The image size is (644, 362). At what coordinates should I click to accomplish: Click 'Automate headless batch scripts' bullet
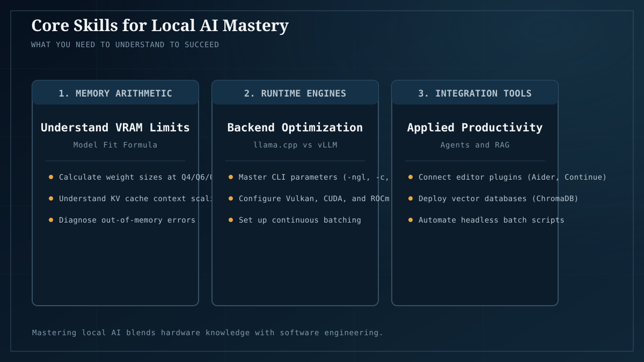point(492,220)
